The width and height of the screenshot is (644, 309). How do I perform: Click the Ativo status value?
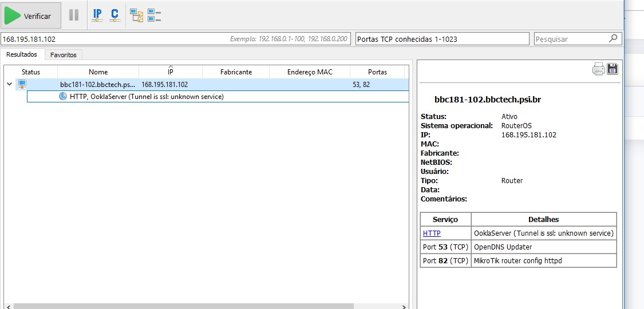(x=509, y=117)
